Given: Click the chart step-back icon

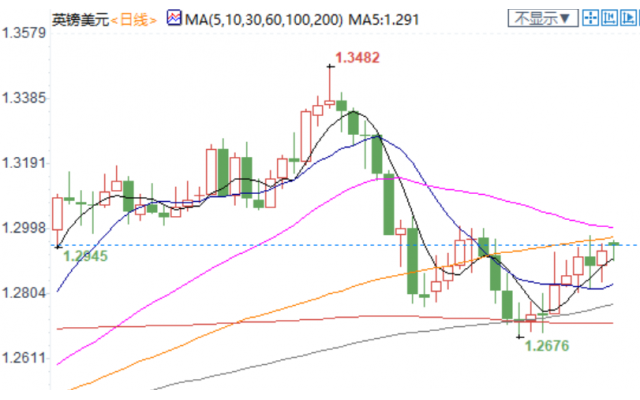Looking at the screenshot, I should point(609,18).
